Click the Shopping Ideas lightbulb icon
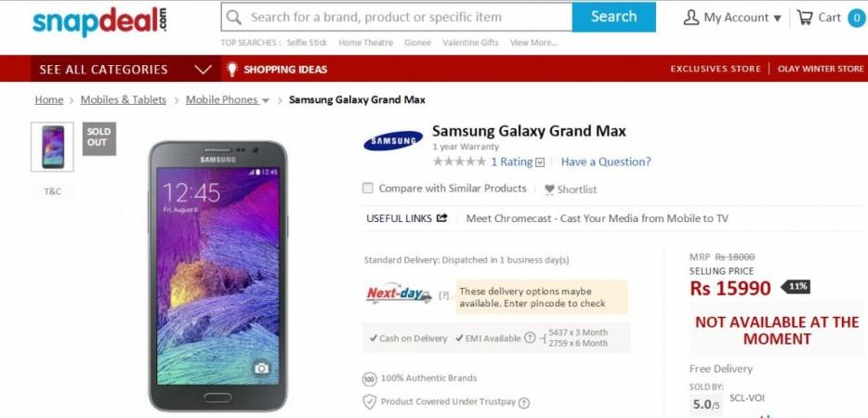This screenshot has width=868, height=418. tap(232, 69)
